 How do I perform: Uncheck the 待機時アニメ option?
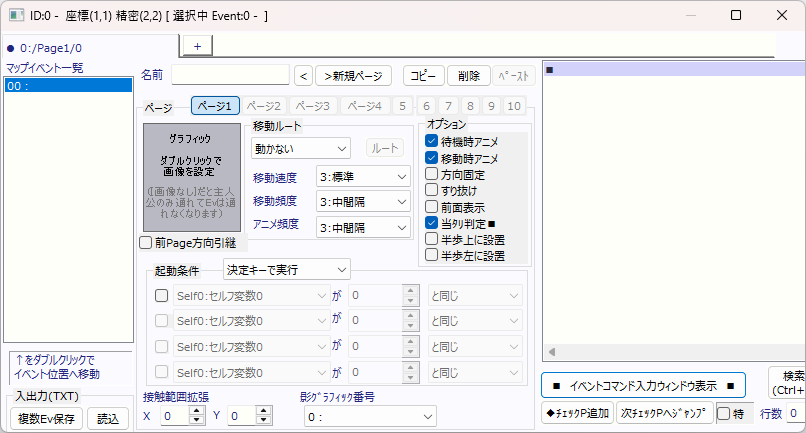click(431, 141)
